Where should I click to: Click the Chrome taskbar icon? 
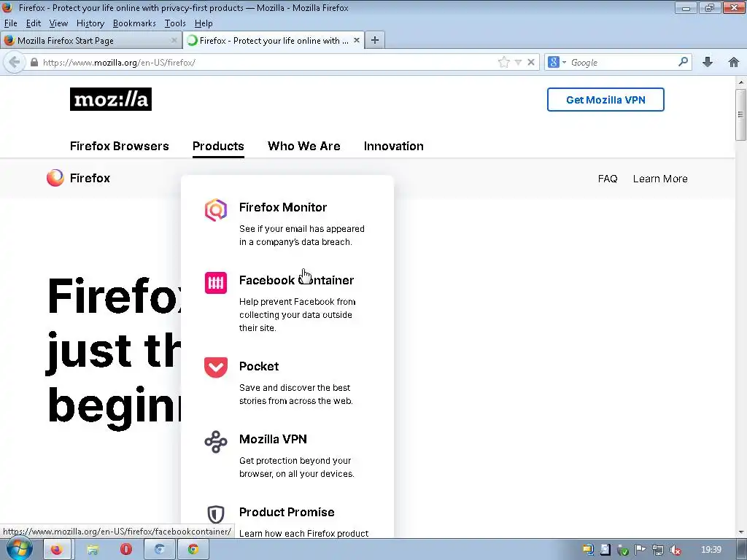tap(193, 550)
